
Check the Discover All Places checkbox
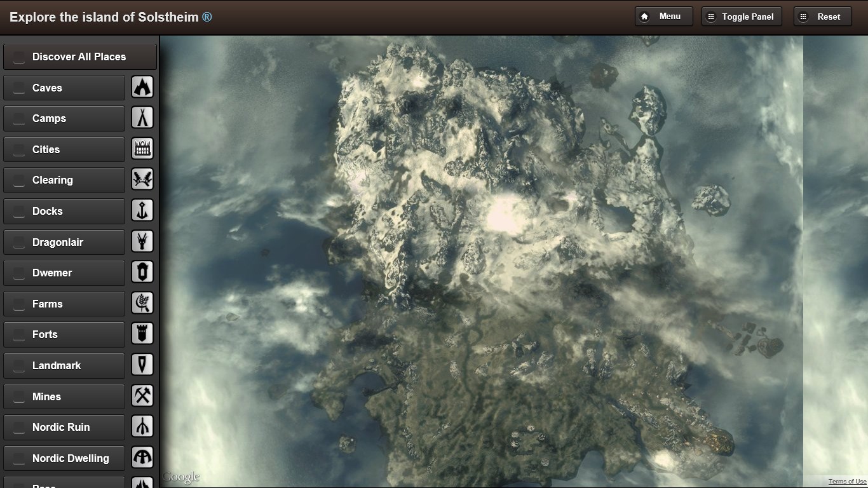point(19,57)
